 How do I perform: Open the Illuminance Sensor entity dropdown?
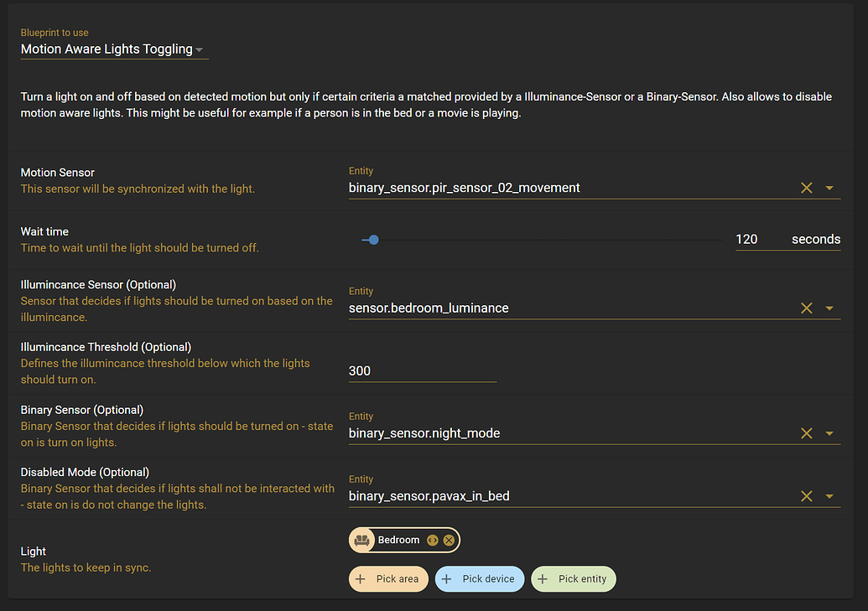pyautogui.click(x=830, y=308)
